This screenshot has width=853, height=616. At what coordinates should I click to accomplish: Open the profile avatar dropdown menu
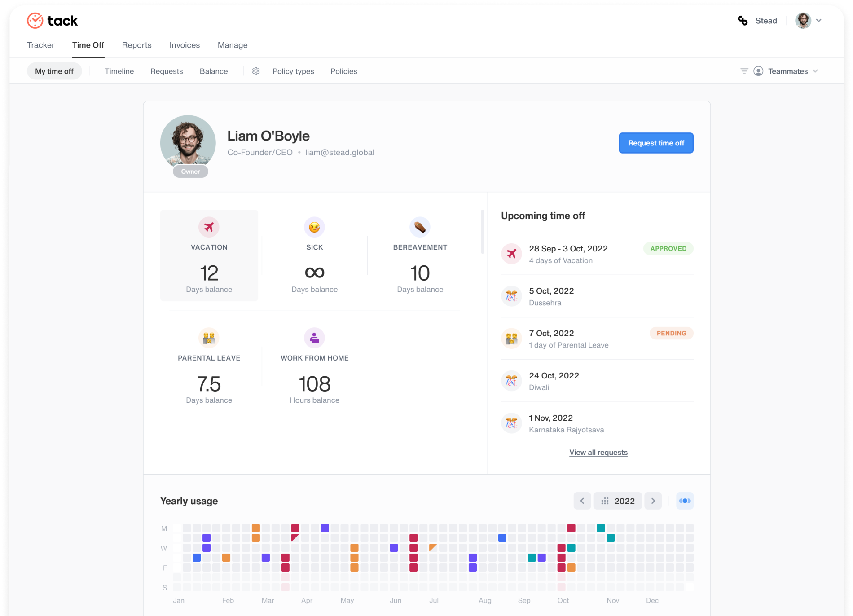808,20
